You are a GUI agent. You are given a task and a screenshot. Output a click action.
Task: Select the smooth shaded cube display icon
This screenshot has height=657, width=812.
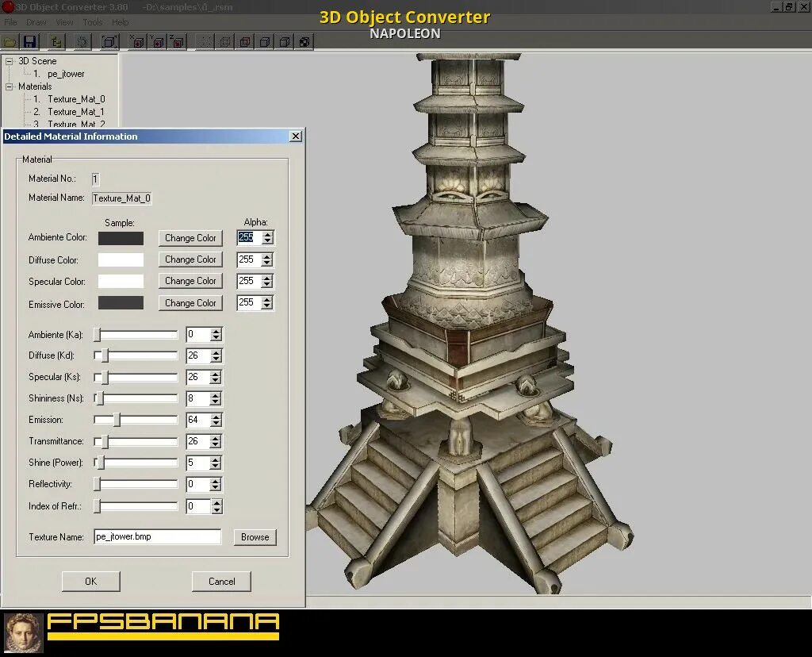pyautogui.click(x=285, y=42)
